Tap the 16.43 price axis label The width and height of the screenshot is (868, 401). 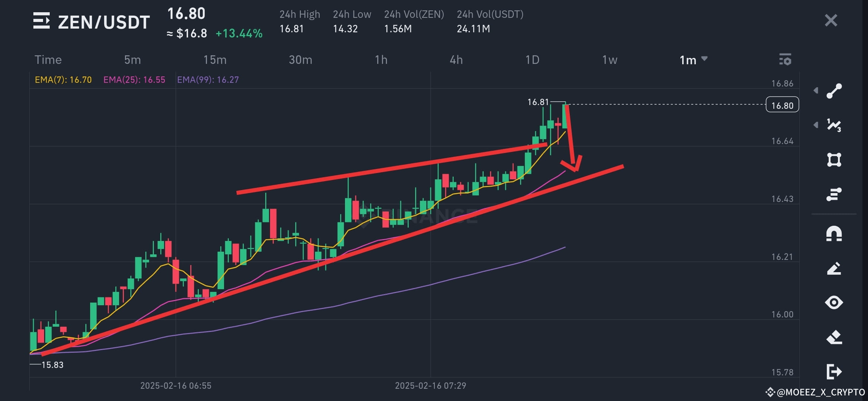(x=782, y=199)
